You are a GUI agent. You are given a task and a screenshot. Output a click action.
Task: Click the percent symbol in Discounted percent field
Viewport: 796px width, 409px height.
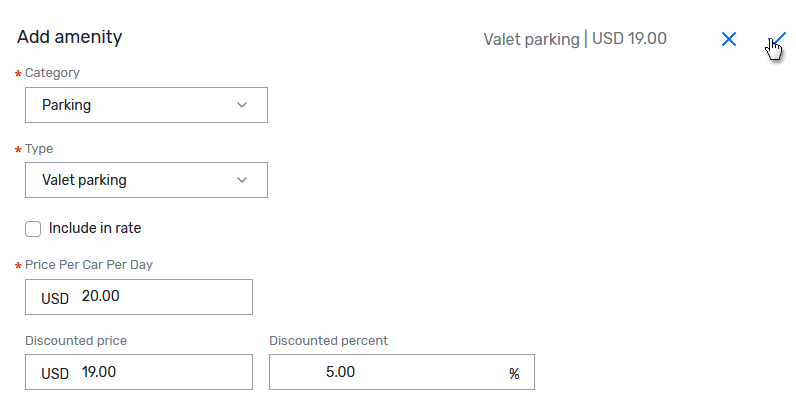(514, 373)
